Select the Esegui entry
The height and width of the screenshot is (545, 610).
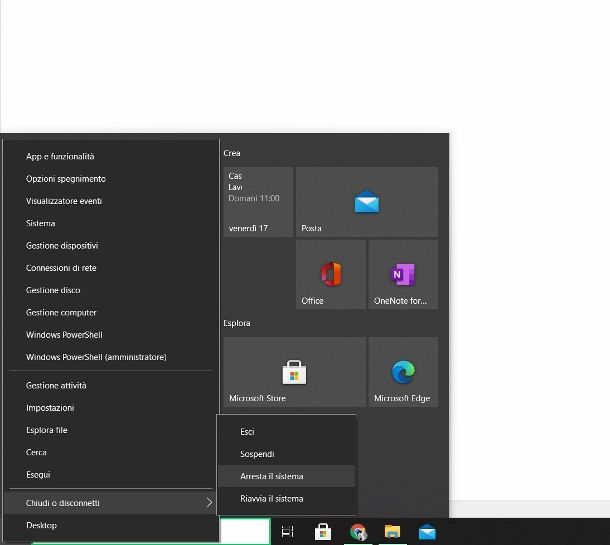click(111, 475)
